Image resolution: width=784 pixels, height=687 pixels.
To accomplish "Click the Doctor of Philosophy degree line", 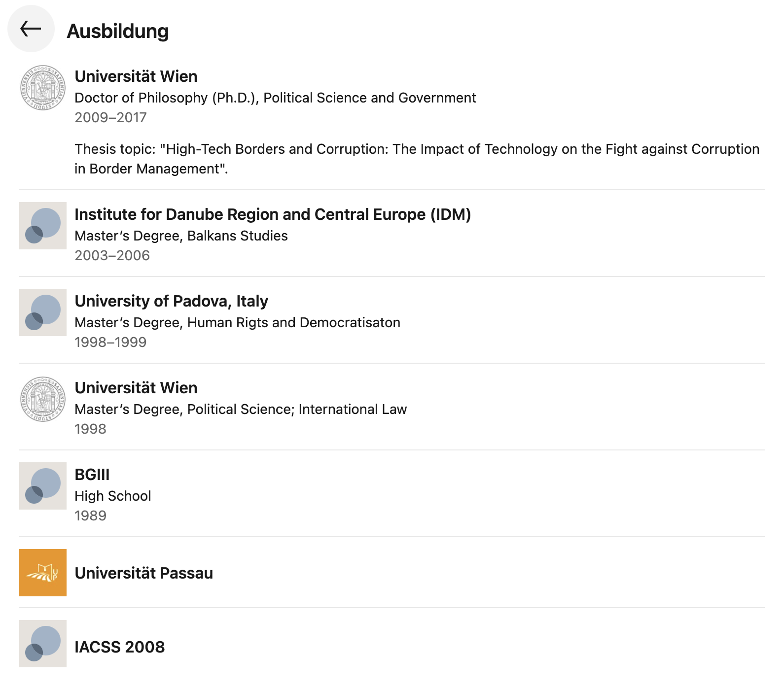I will [x=275, y=98].
